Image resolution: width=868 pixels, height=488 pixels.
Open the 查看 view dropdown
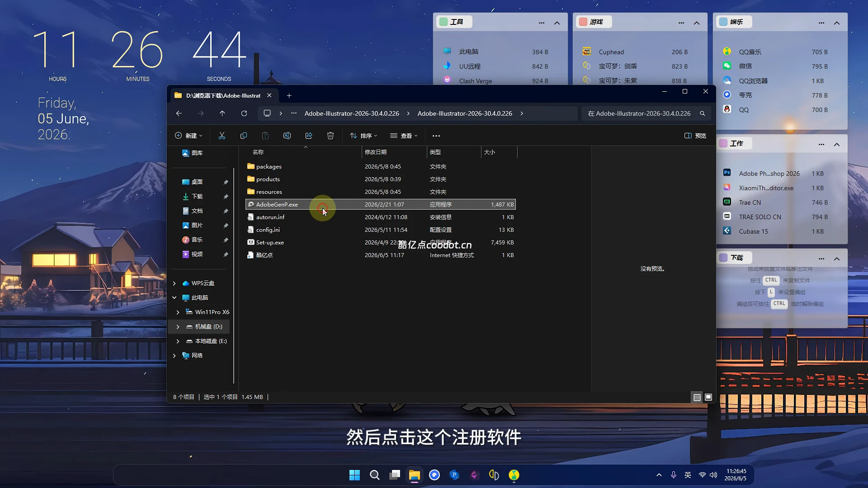click(x=404, y=136)
